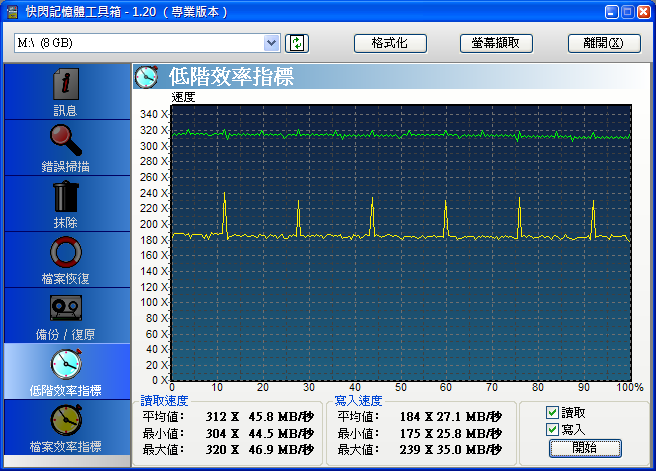Select the 檔案恢復 lifebuoy icon
This screenshot has height=471, width=656.
[x=66, y=252]
